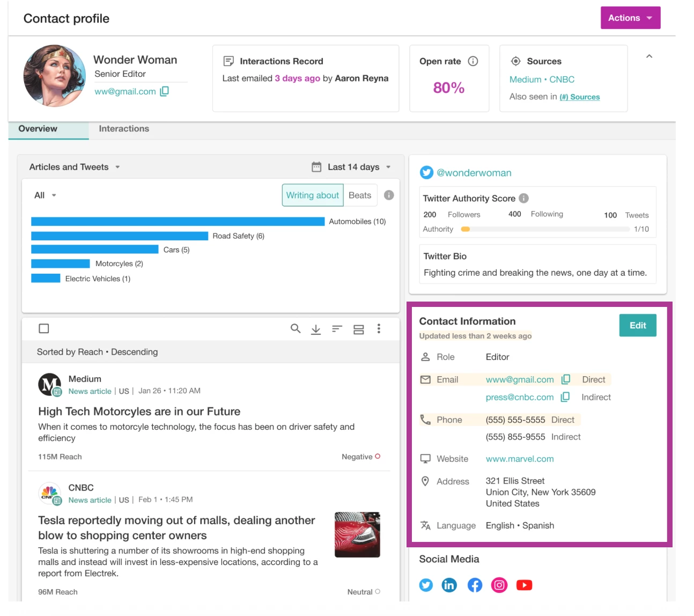694x616 pixels.
Task: Click the 80% open rate value
Action: [x=449, y=88]
